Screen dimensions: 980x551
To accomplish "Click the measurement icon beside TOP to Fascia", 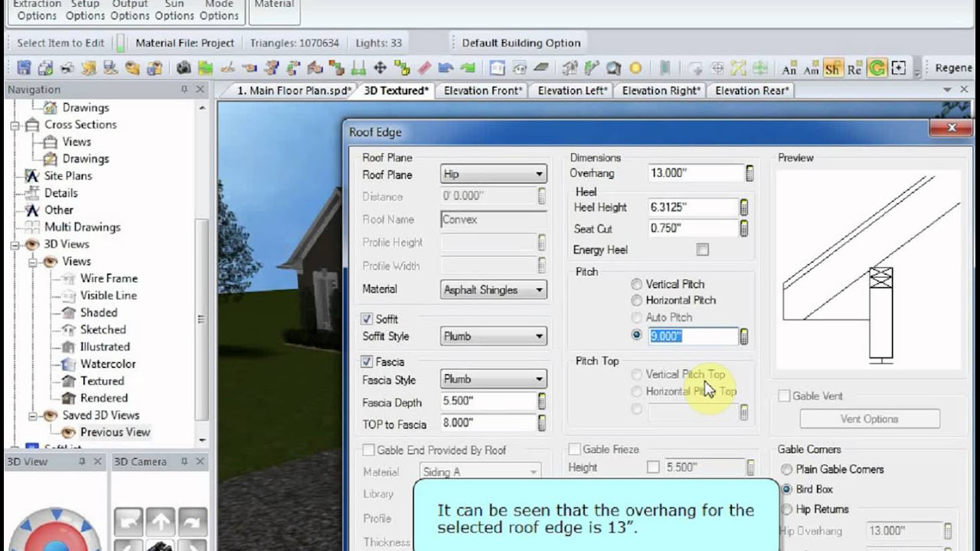I will (x=541, y=423).
